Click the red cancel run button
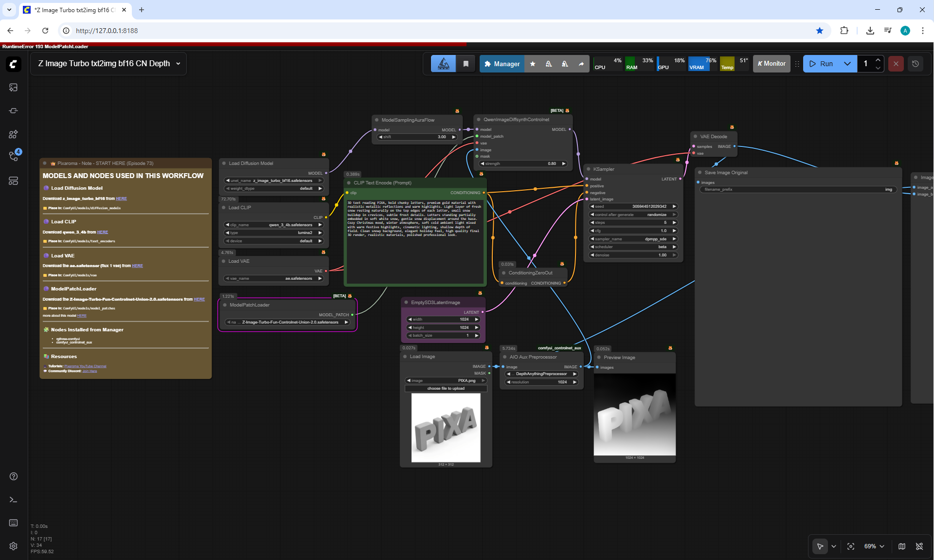The width and height of the screenshot is (934, 560). click(x=896, y=64)
